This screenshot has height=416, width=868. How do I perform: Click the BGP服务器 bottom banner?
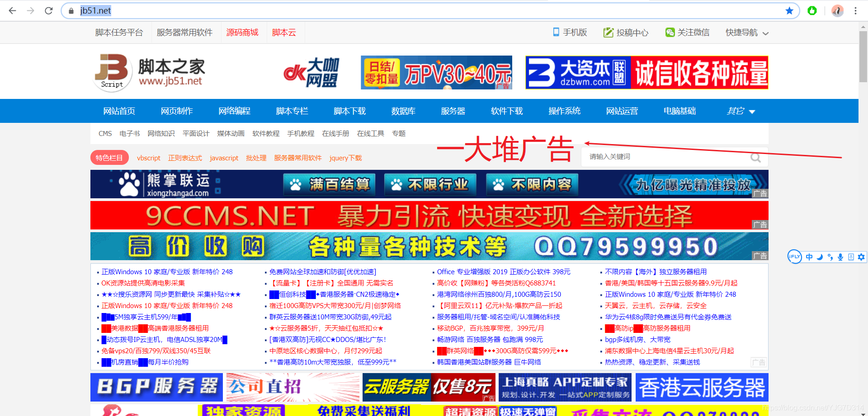tap(156, 387)
